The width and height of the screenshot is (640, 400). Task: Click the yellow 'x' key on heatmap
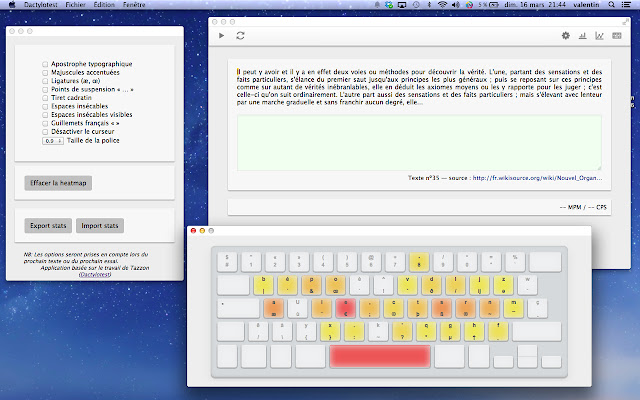tap(330, 331)
